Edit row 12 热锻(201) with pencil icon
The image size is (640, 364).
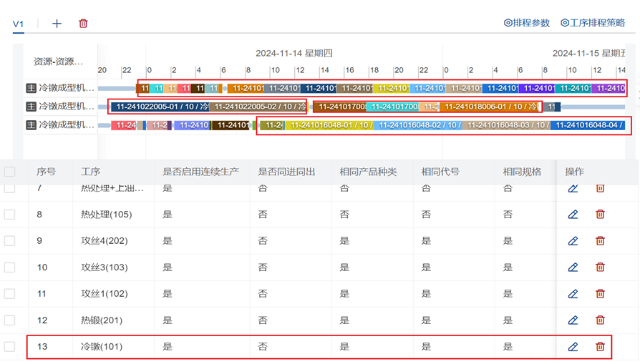573,320
